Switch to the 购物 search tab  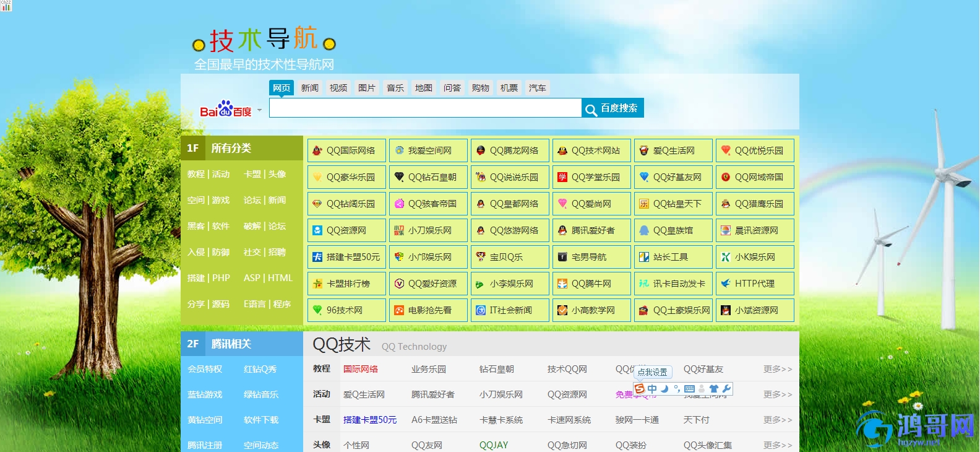pyautogui.click(x=481, y=88)
